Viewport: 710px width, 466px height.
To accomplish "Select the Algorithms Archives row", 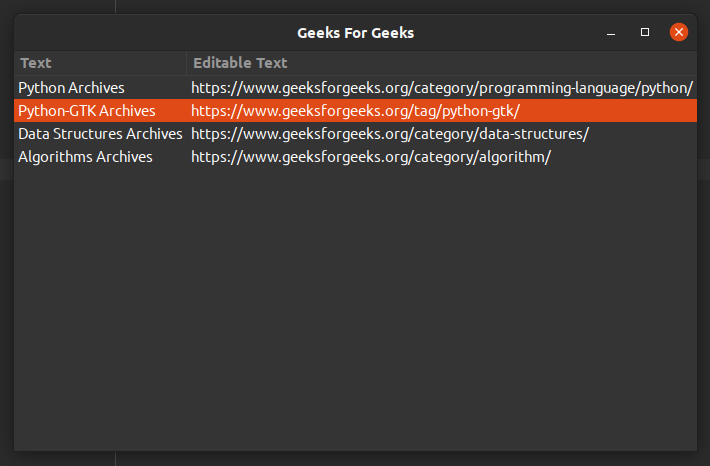I will pyautogui.click(x=85, y=157).
